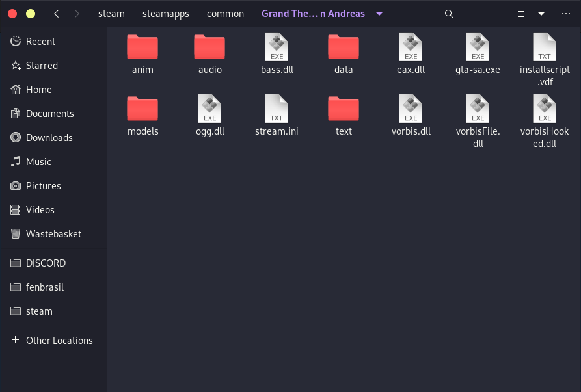The image size is (581, 392).
Task: Go forward with the right arrow
Action: point(77,14)
